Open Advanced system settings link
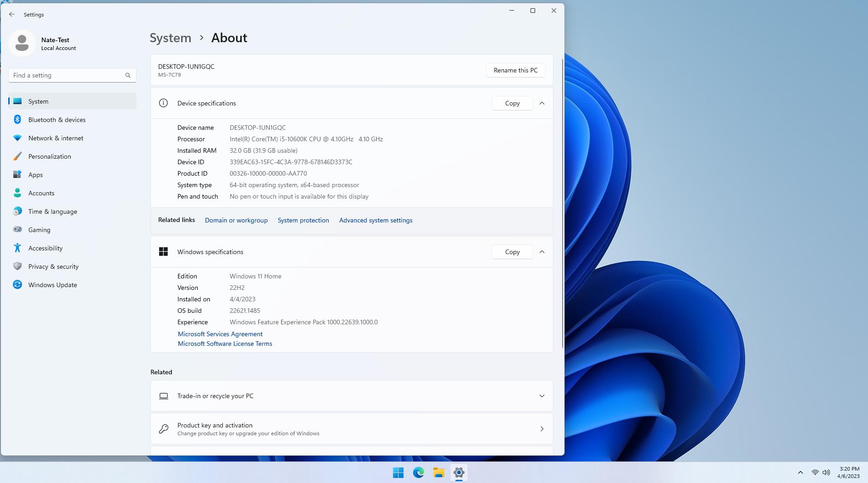 pyautogui.click(x=376, y=220)
